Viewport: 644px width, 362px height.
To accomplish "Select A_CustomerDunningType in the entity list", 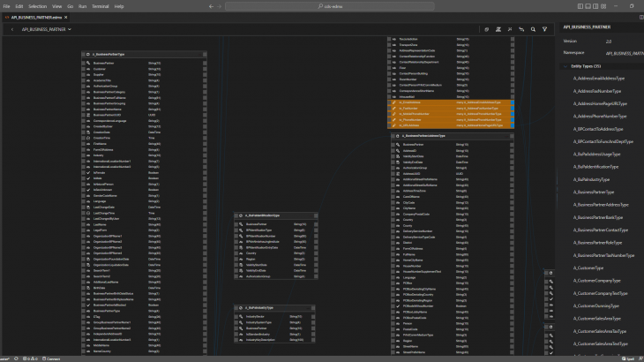I will click(x=596, y=305).
